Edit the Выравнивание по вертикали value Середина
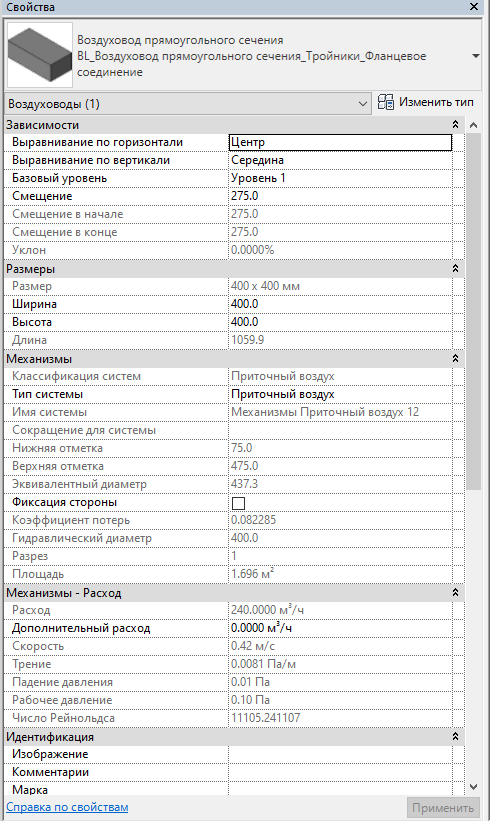490x821 pixels. pyautogui.click(x=340, y=160)
